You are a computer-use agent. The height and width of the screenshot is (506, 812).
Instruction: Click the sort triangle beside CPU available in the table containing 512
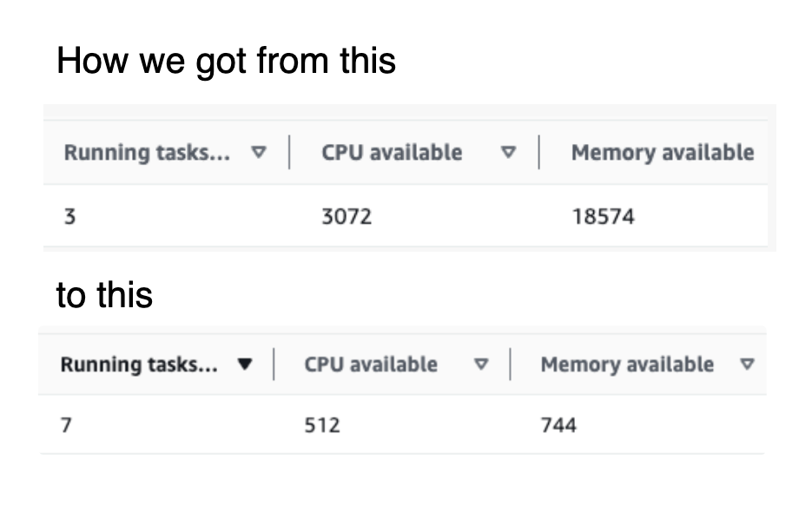click(481, 365)
